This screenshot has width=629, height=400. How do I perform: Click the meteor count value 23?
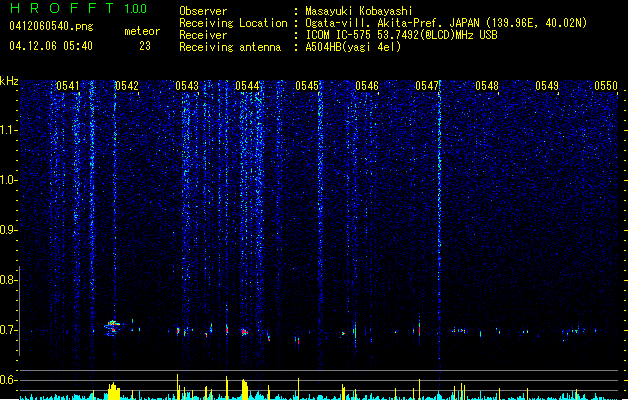(145, 46)
